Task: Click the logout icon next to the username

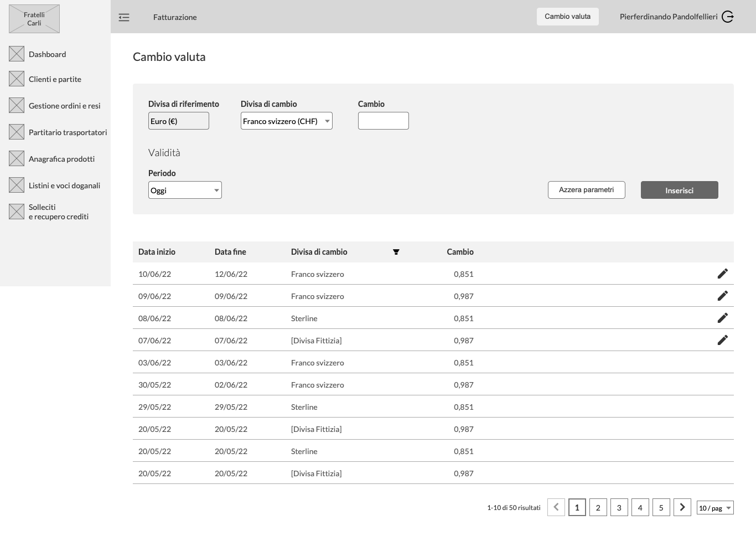Action: point(728,17)
